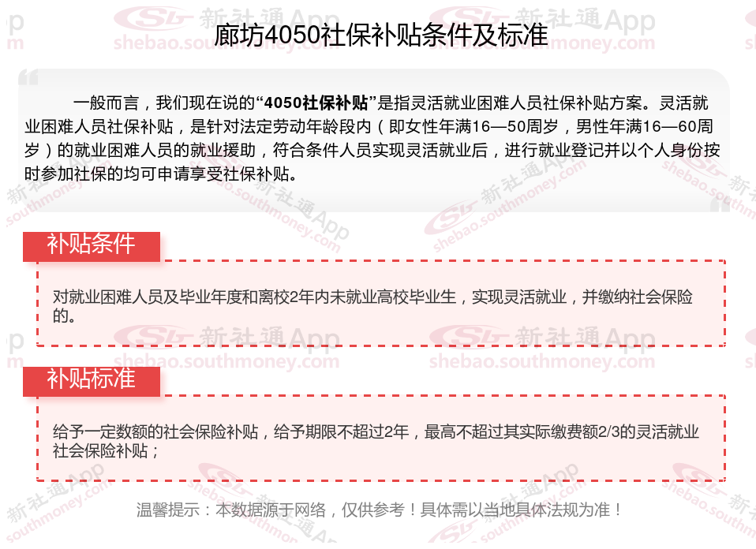The image size is (756, 549).
Task: Click the closing quotation mark icon
Action: 720,204
